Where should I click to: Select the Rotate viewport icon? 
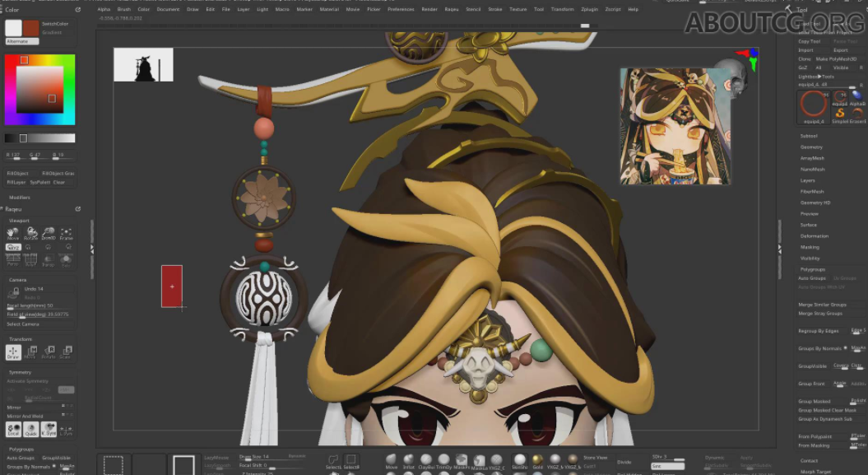pos(31,233)
